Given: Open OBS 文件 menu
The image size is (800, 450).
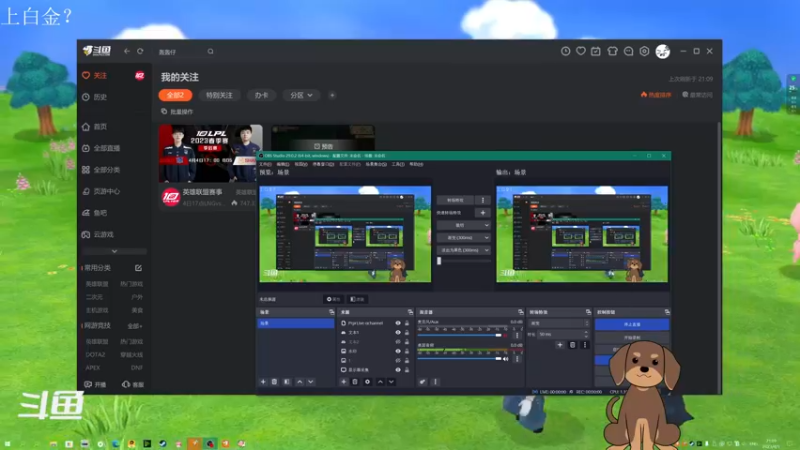Looking at the screenshot, I should (265, 164).
